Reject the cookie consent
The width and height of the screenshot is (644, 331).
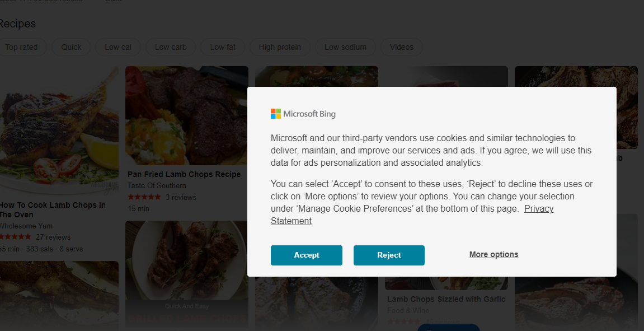click(x=389, y=255)
